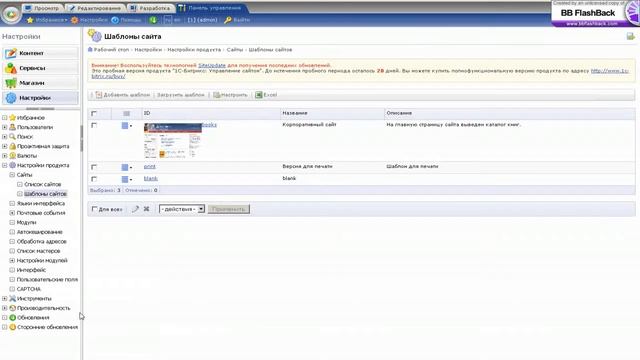Toggle the select-all checkbox in table header
This screenshot has height=360, width=640.
coord(94,113)
